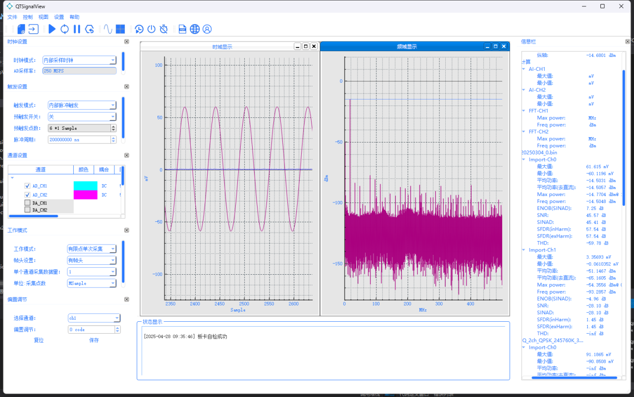Open the last menu in menu bar

pyautogui.click(x=74, y=17)
